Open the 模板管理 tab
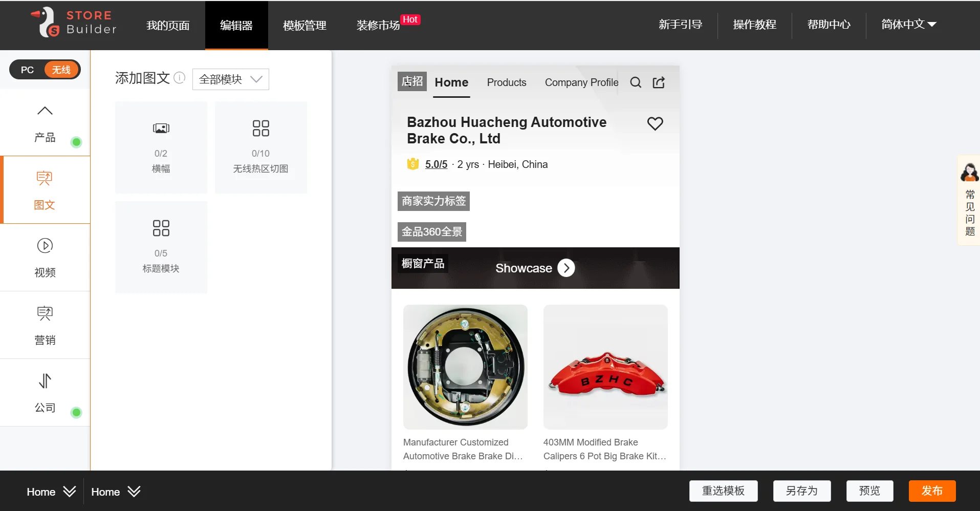980x511 pixels. tap(304, 25)
